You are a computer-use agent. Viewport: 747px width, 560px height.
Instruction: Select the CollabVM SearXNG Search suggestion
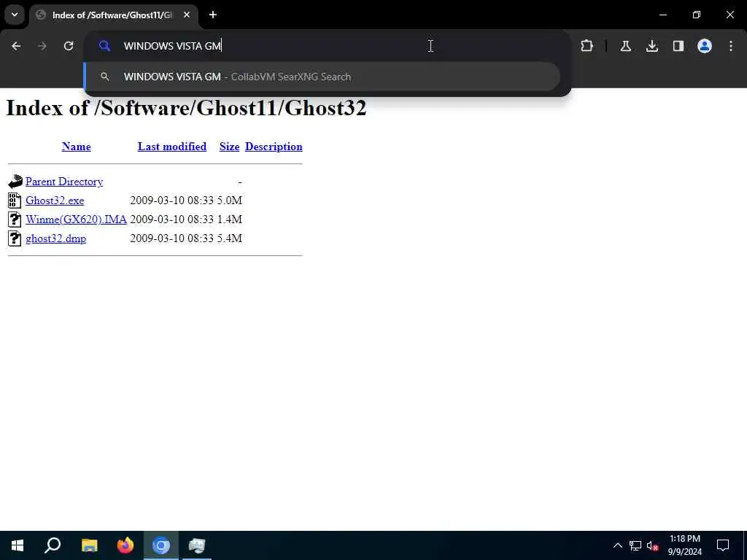tap(322, 77)
